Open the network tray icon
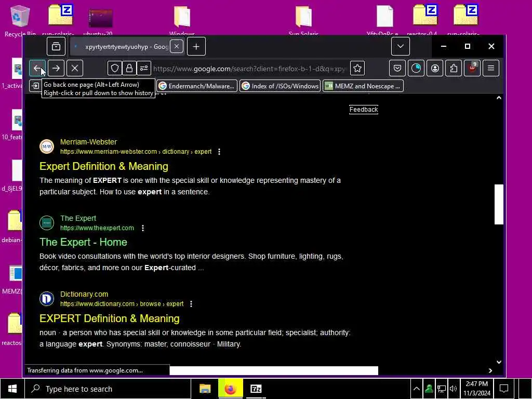The width and height of the screenshot is (532, 399). click(441, 389)
